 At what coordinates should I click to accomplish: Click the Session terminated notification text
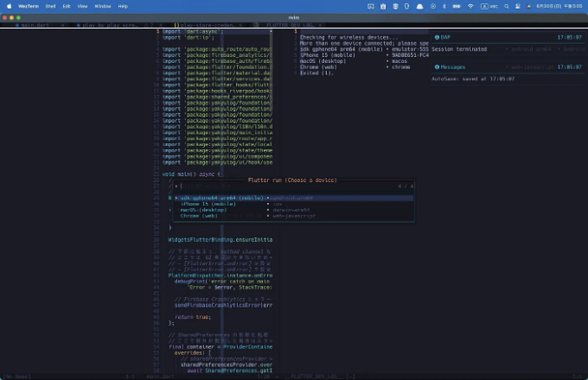coord(459,49)
